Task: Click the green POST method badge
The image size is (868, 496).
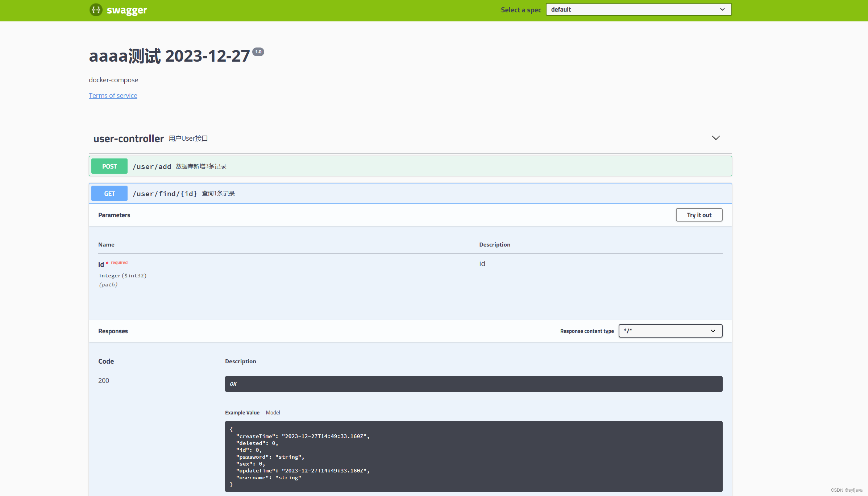Action: click(x=109, y=166)
